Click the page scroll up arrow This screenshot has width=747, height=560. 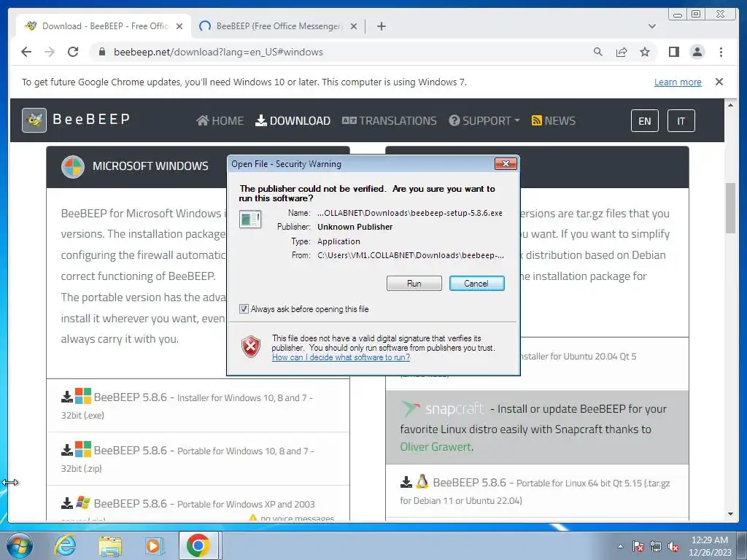pyautogui.click(x=730, y=105)
